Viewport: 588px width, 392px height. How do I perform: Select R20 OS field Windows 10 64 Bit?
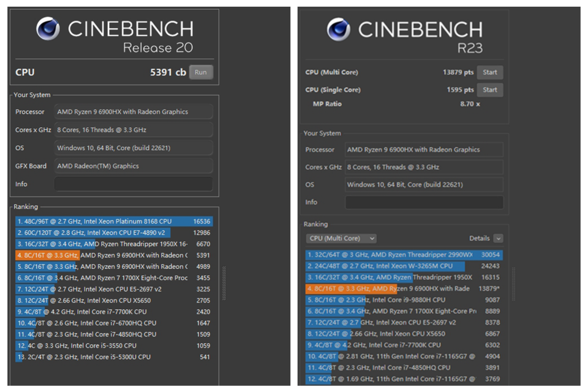134,148
